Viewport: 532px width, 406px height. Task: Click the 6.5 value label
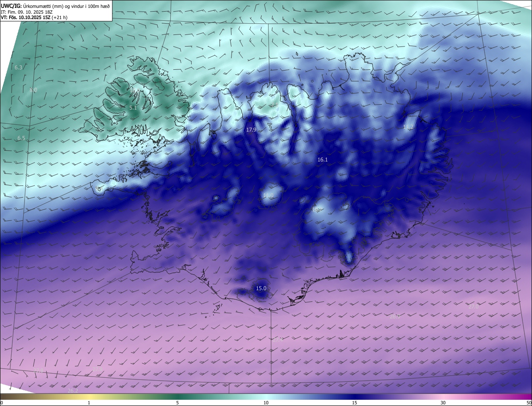[21, 138]
